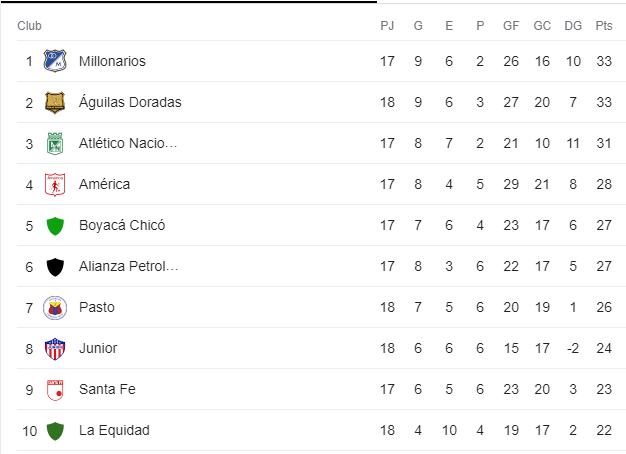Select the Pasto team name
Viewport: 626px width, 454px height.
pyautogui.click(x=97, y=307)
